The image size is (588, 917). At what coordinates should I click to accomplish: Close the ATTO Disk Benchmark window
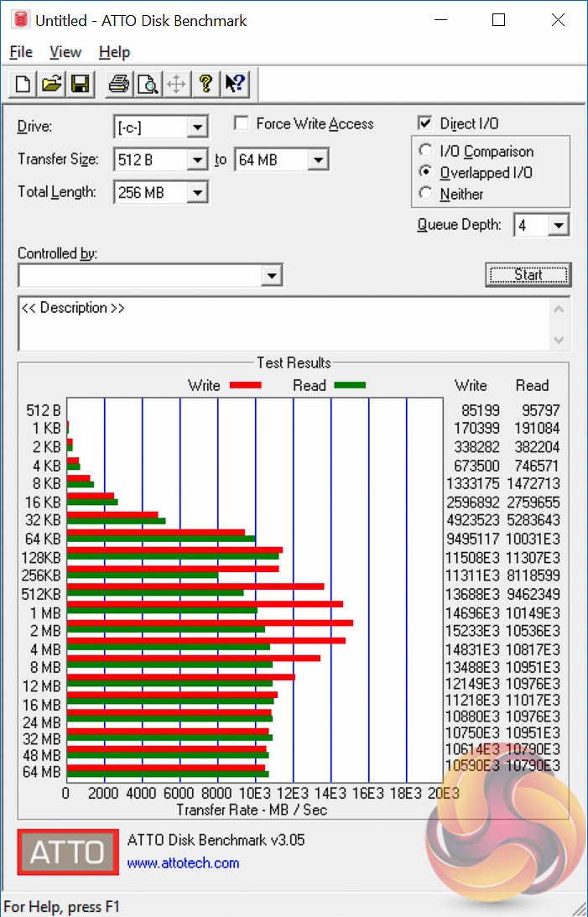tap(558, 20)
